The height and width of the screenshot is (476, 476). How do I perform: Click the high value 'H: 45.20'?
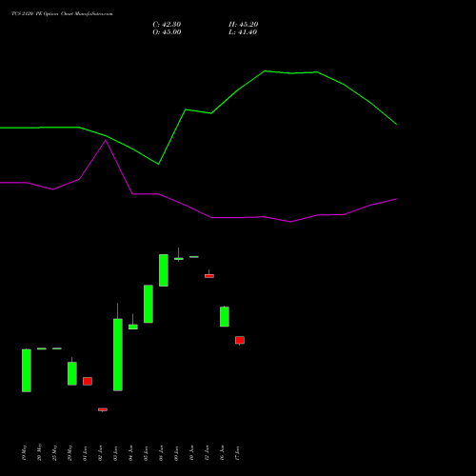(x=243, y=25)
